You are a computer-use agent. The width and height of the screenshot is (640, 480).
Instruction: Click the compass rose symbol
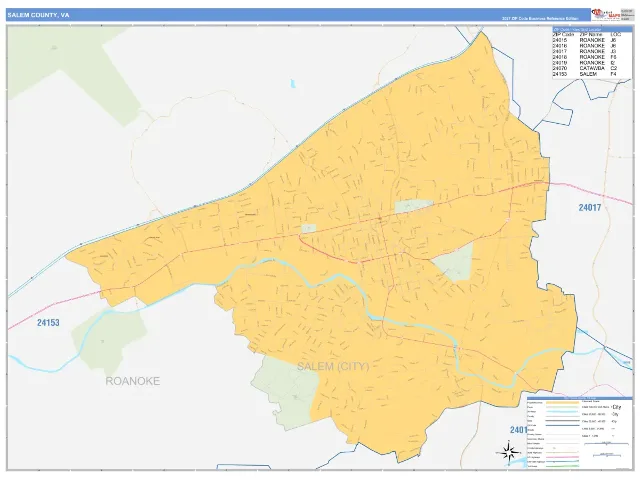coord(509,452)
